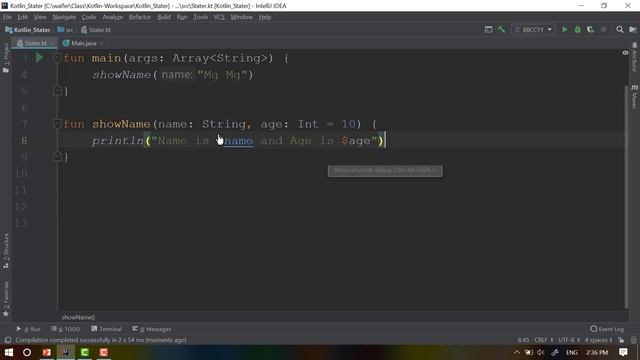Screen dimensions: 640x360
Task: Click the Cortana circle on taskbar
Action: click(27, 352)
